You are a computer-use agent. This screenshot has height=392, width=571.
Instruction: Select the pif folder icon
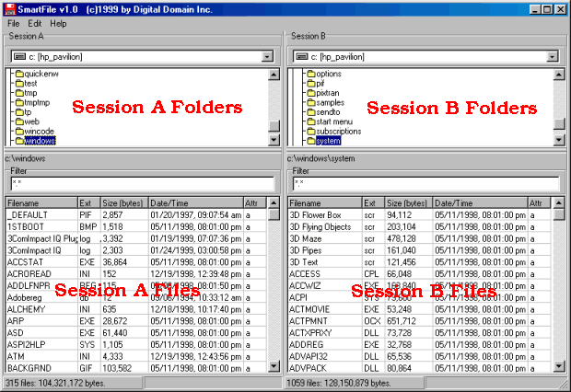pyautogui.click(x=311, y=84)
